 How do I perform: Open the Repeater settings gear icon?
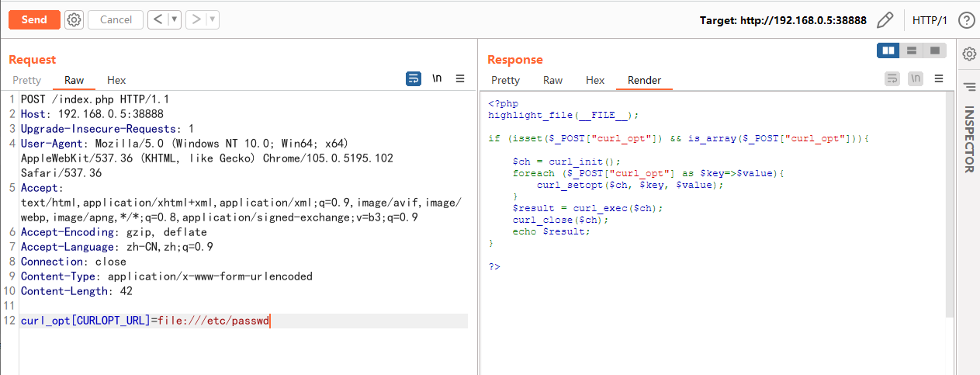74,20
